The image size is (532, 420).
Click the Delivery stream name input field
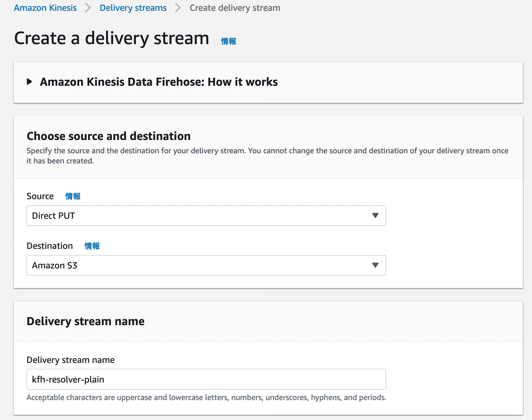(x=206, y=379)
